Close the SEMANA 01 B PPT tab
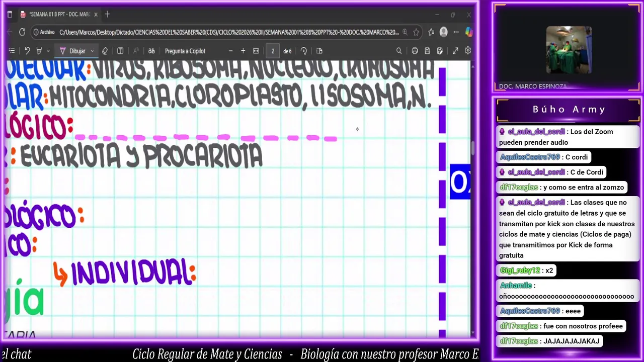644x362 pixels. [x=96, y=15]
